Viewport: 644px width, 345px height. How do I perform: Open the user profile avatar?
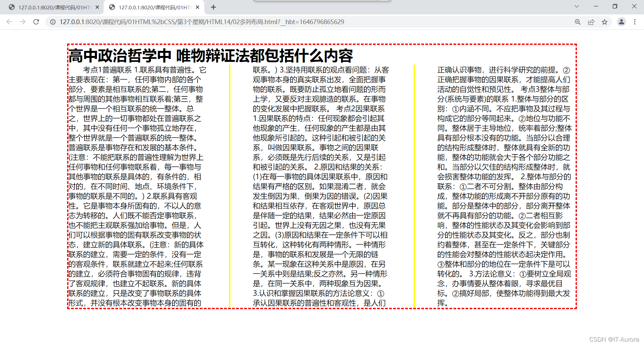pos(621,22)
